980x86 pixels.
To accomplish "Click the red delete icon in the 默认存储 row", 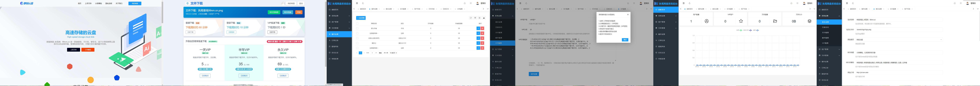I will click(482, 28).
